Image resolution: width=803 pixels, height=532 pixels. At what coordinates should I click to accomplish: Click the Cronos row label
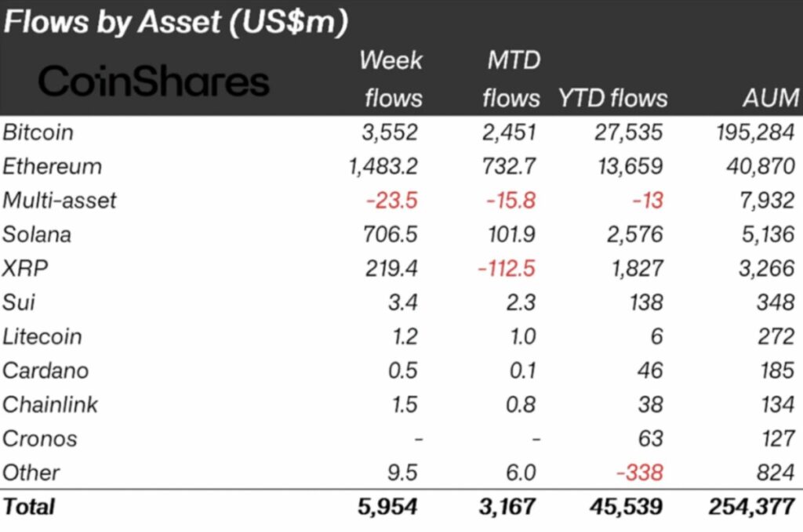click(x=40, y=438)
